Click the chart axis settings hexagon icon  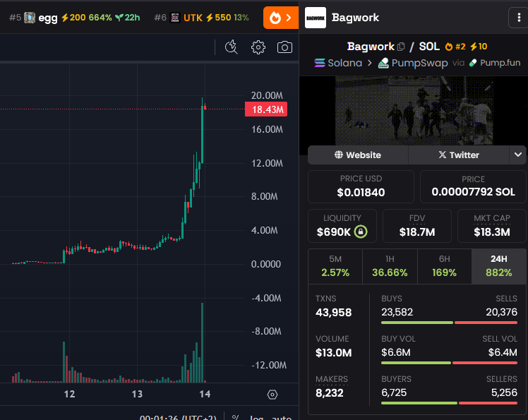[272, 395]
